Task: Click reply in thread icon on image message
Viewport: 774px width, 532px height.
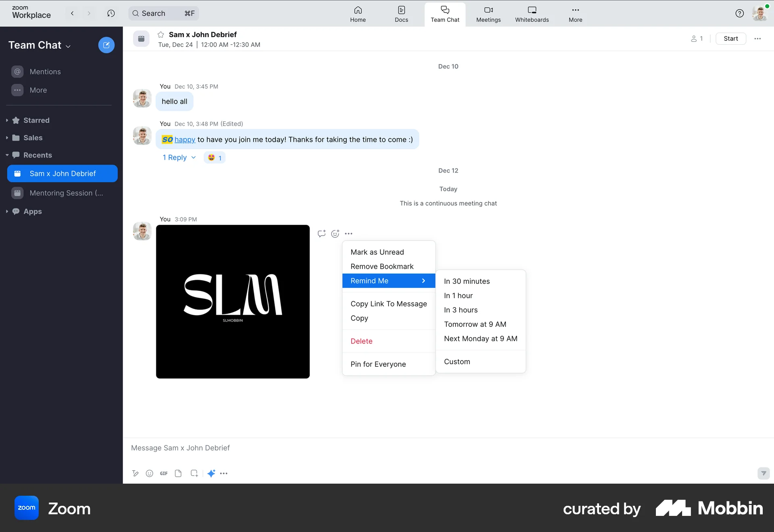Action: (x=321, y=234)
